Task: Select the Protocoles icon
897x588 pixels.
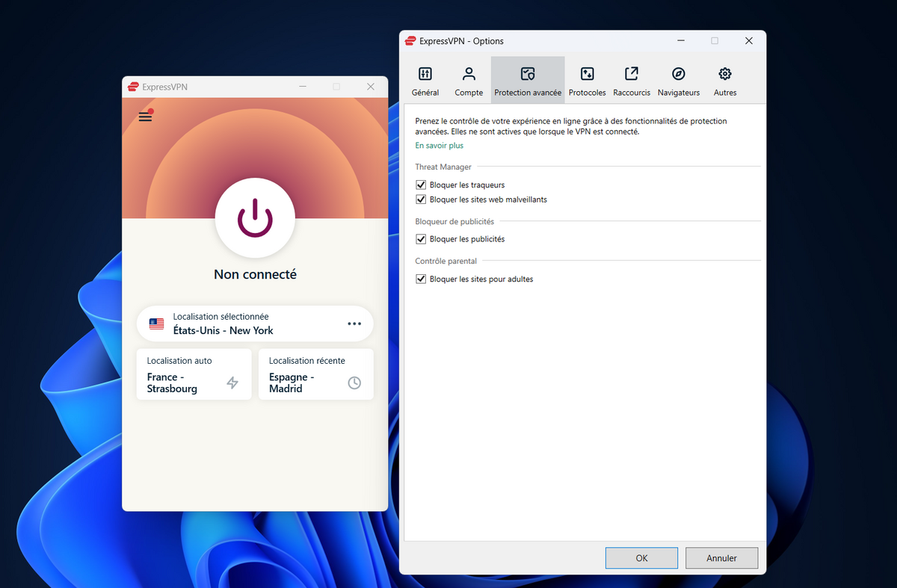Action: click(x=587, y=79)
